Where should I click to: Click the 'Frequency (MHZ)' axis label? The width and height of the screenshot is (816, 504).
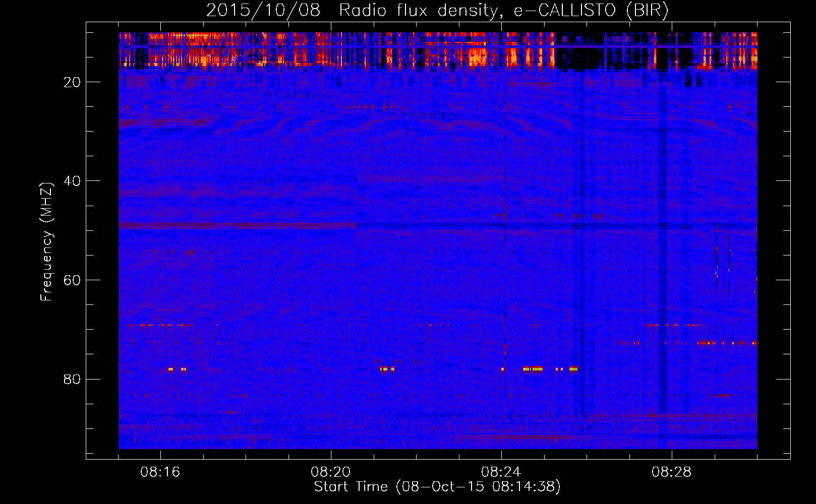(46, 242)
